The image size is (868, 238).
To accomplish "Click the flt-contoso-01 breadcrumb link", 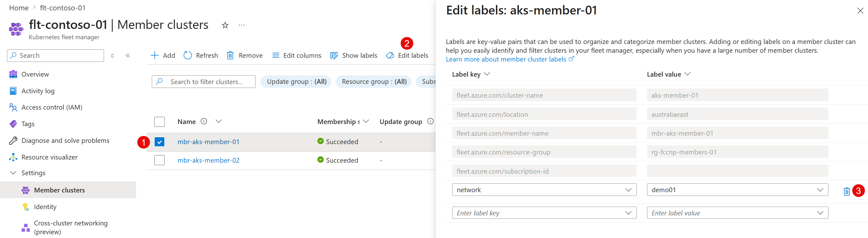I will [x=63, y=8].
